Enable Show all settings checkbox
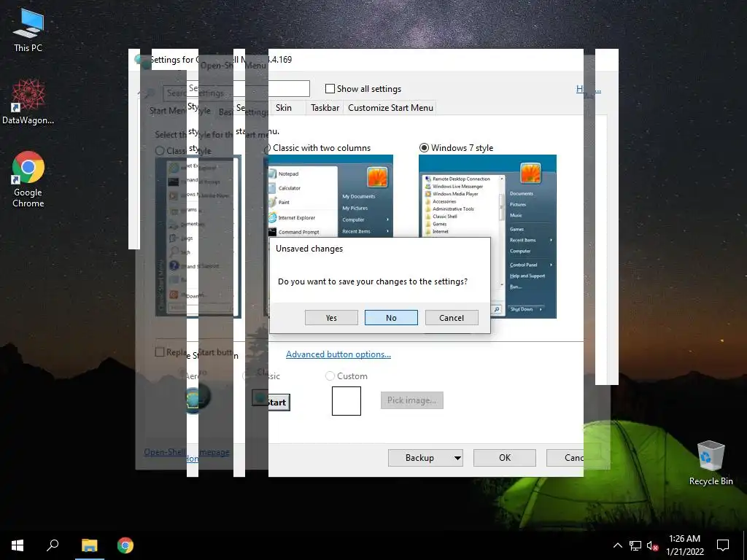 coord(330,88)
